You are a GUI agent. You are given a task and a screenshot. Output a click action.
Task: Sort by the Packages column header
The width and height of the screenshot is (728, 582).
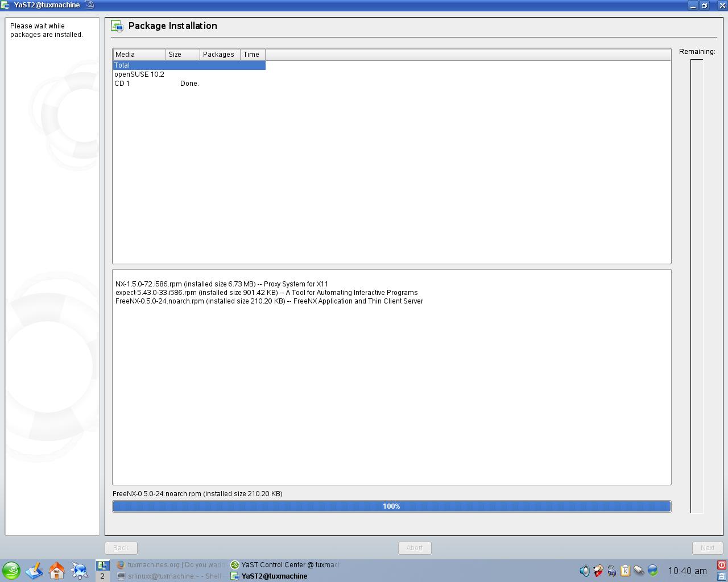[x=220, y=55]
